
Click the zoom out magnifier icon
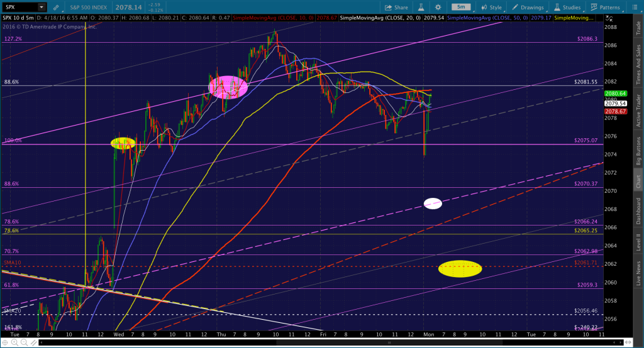click(x=24, y=342)
